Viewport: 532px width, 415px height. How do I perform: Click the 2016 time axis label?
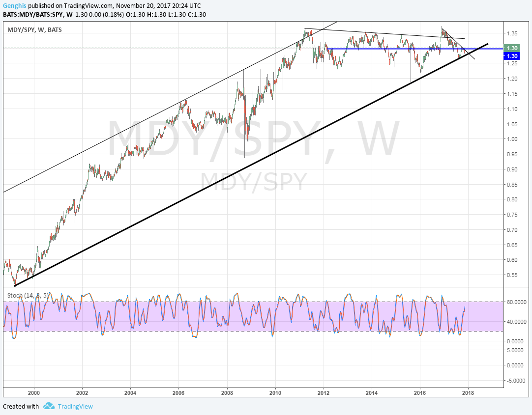[x=420, y=393]
